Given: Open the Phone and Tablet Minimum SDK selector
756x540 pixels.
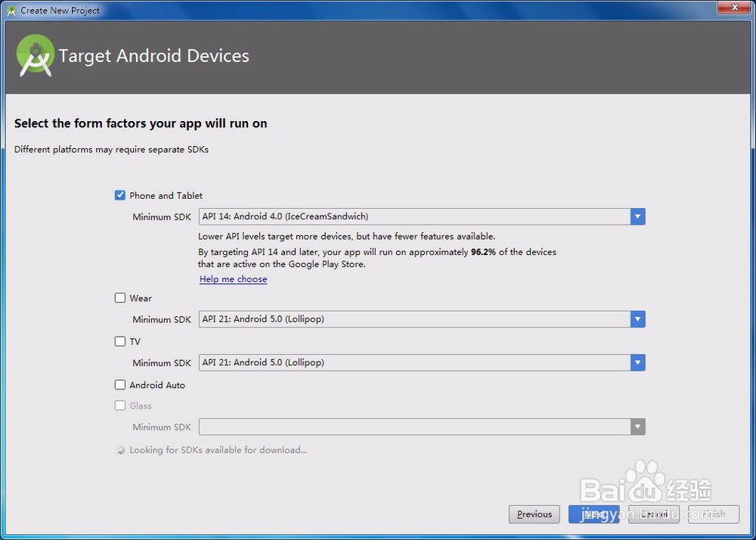Looking at the screenshot, I should [416, 216].
